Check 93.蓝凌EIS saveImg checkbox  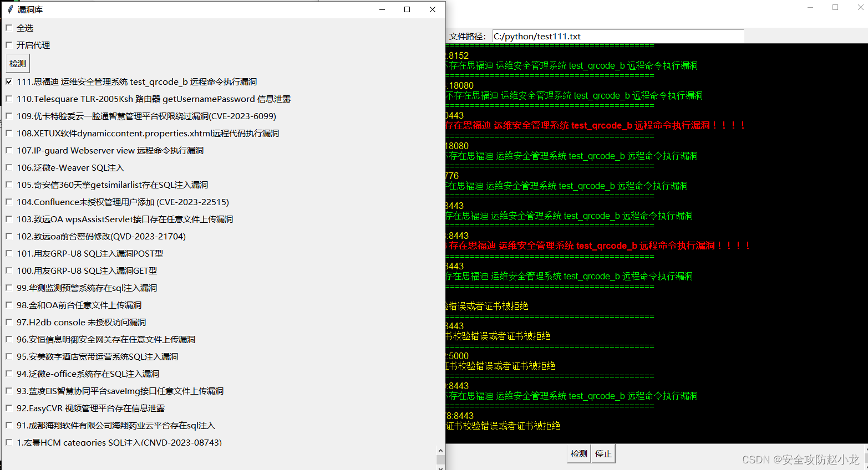tap(9, 391)
